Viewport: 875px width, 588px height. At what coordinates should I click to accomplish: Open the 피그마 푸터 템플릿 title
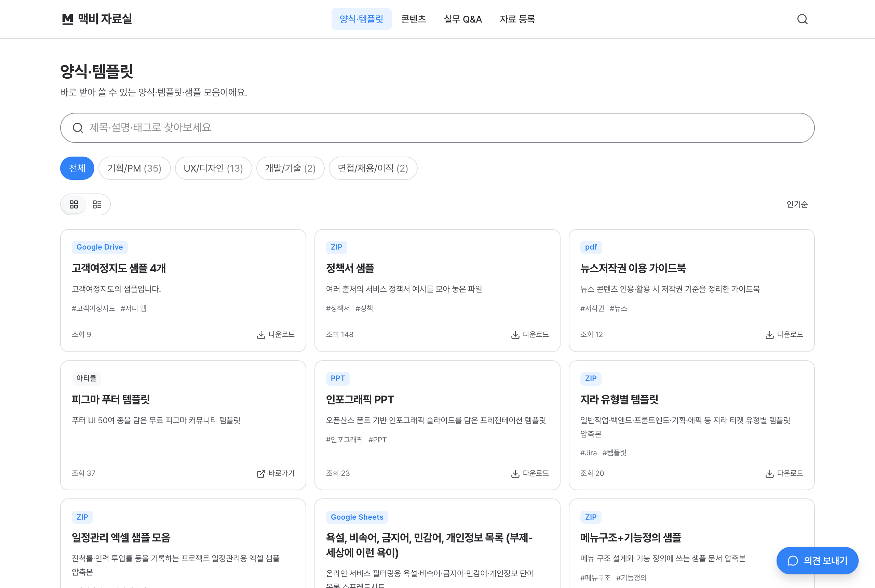coord(111,399)
